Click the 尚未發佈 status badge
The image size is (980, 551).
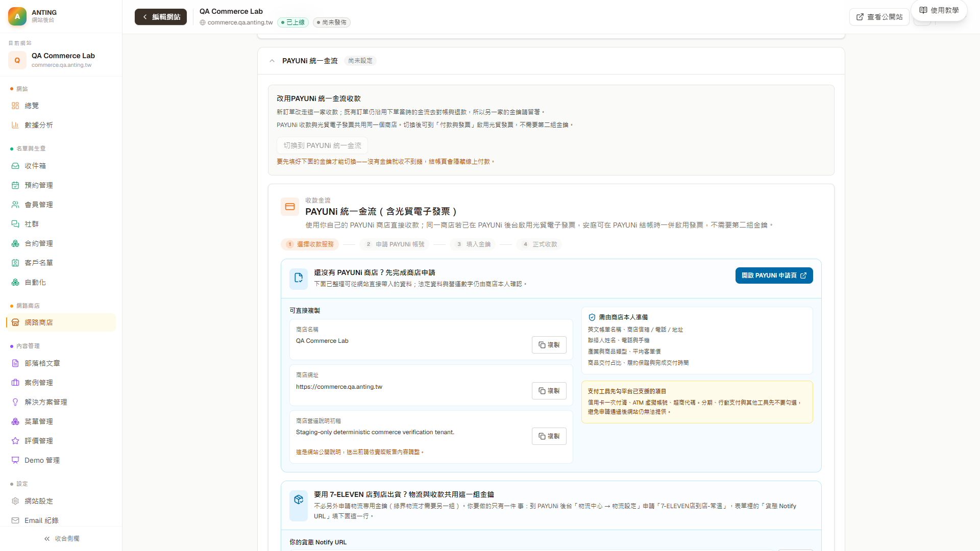pyautogui.click(x=332, y=22)
